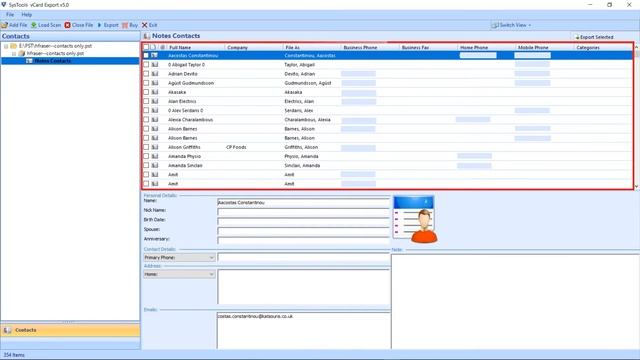Screen dimensions: 640x360
Task: Click the Export toolbar icon
Action: click(x=99, y=25)
